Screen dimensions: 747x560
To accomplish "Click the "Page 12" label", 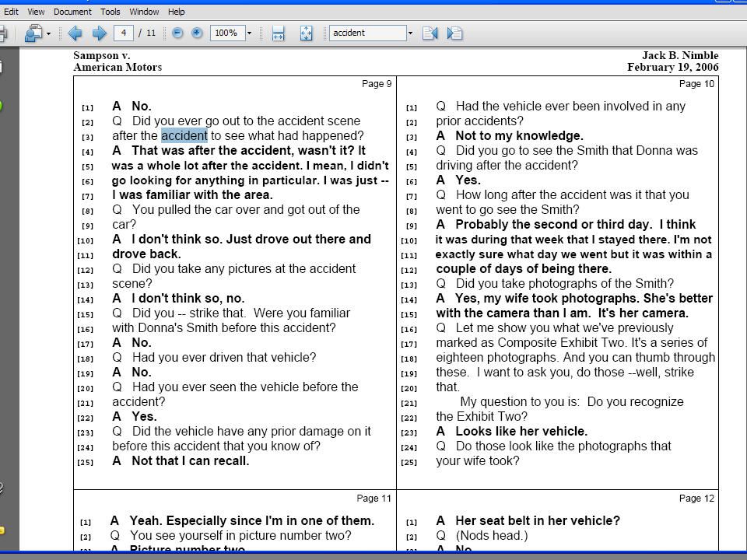I will point(696,498).
